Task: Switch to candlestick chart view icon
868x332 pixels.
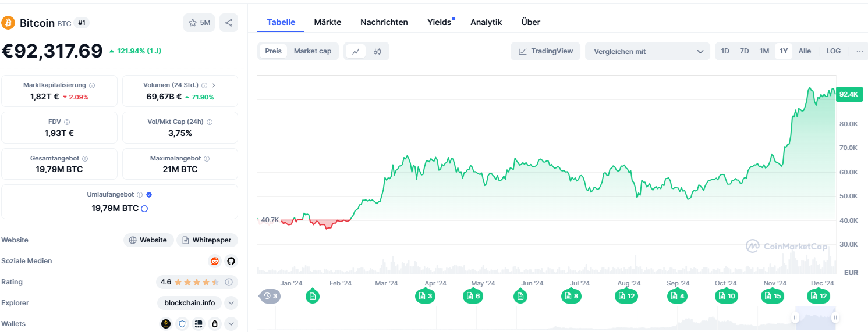Action: coord(377,51)
